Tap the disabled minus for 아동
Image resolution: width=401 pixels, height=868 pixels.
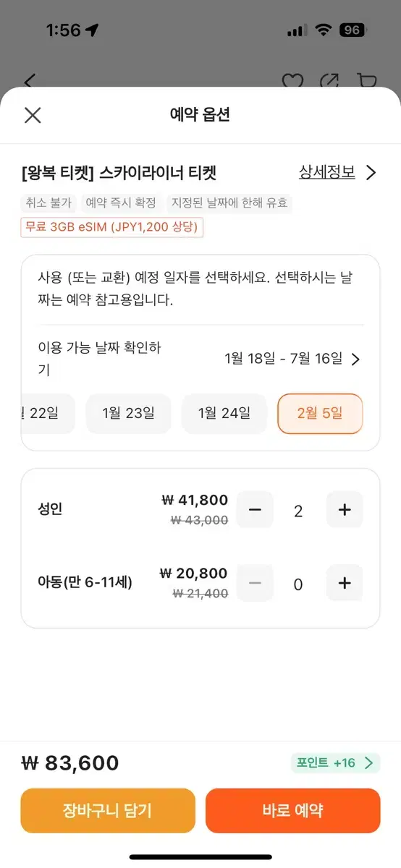(x=255, y=583)
